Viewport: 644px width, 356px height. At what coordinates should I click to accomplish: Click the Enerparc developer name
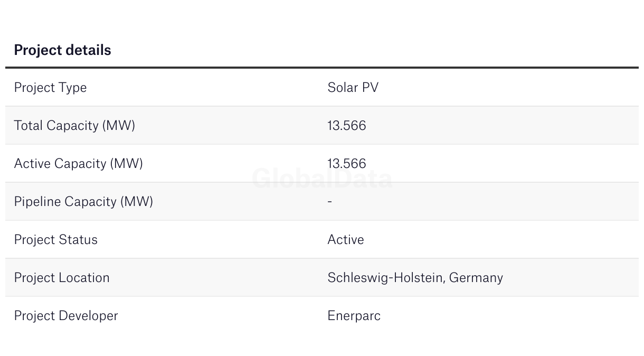pyautogui.click(x=354, y=316)
